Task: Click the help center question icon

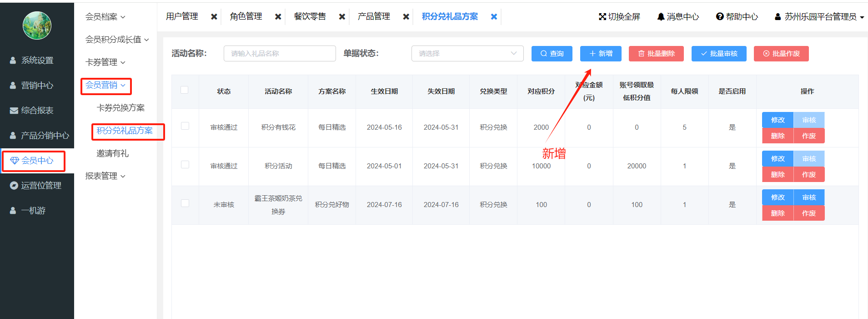Action: click(x=719, y=17)
